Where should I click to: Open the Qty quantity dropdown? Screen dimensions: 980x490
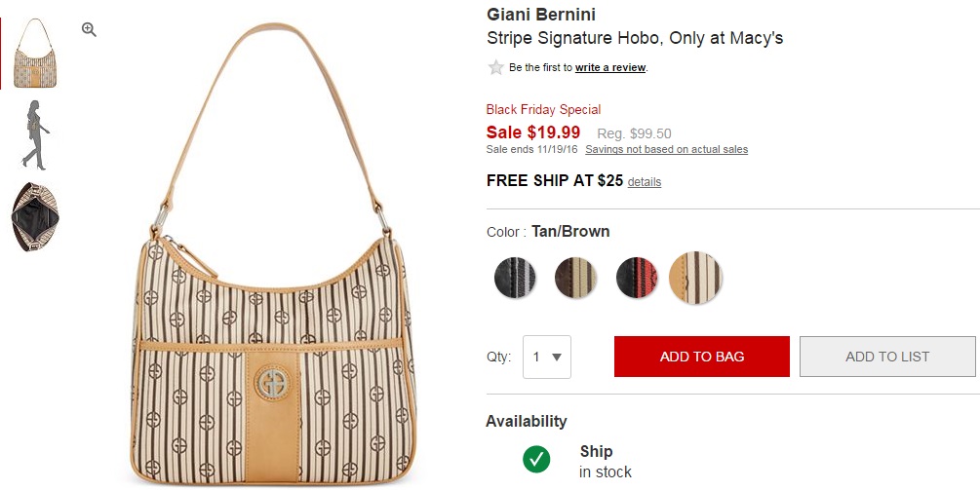pos(547,357)
